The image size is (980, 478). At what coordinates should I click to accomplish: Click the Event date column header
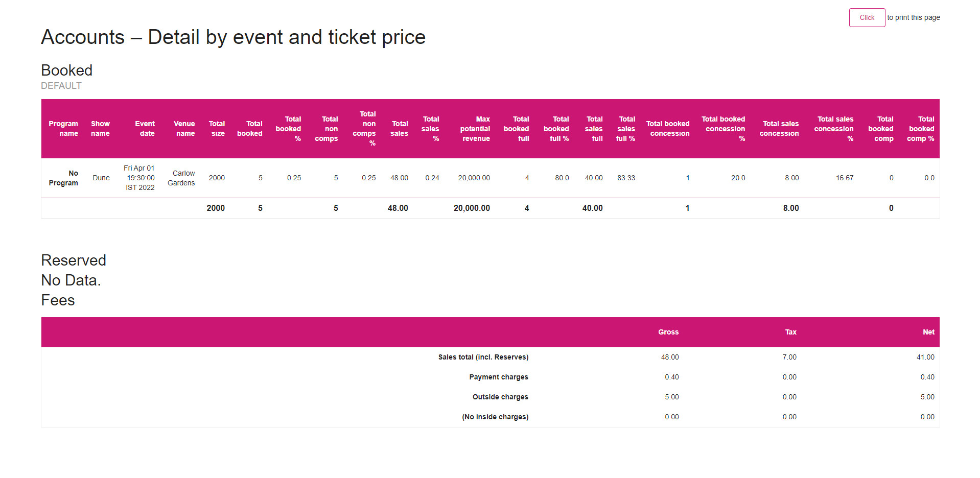tap(145, 128)
